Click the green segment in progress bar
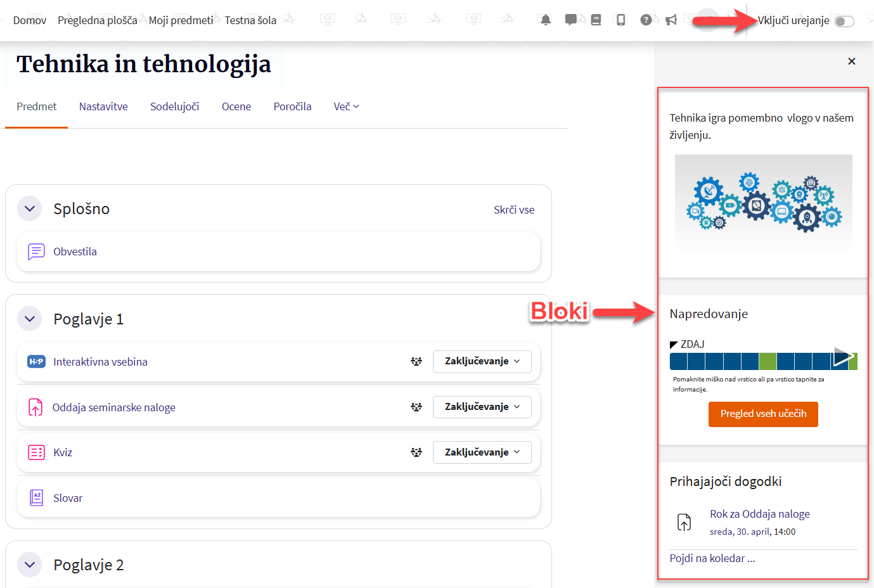 [x=768, y=361]
